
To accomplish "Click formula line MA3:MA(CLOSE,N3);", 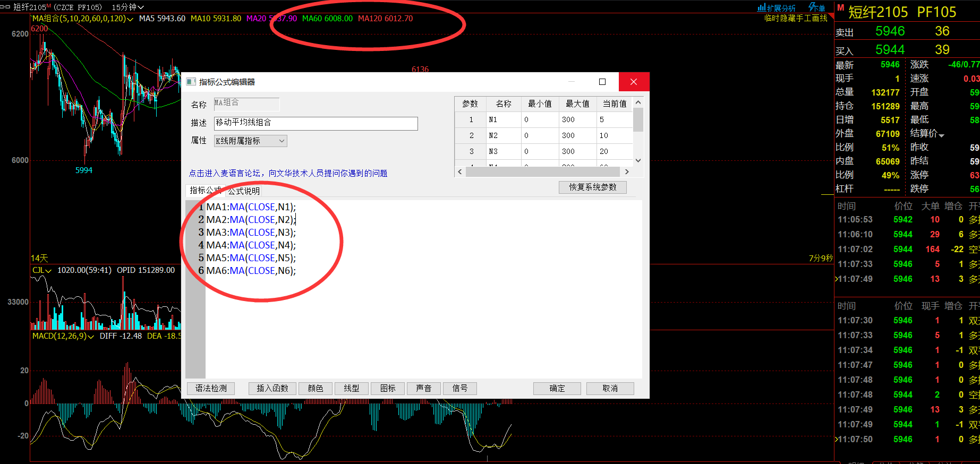I will coord(251,233).
